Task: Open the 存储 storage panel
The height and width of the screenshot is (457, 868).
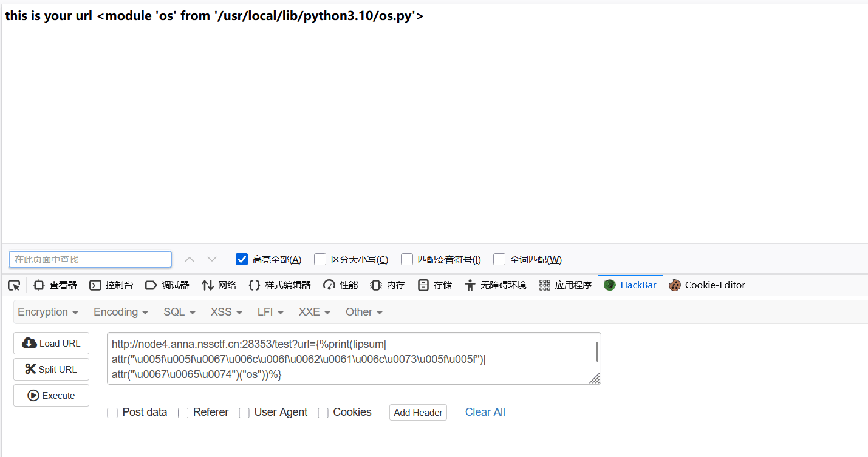Action: coord(435,285)
